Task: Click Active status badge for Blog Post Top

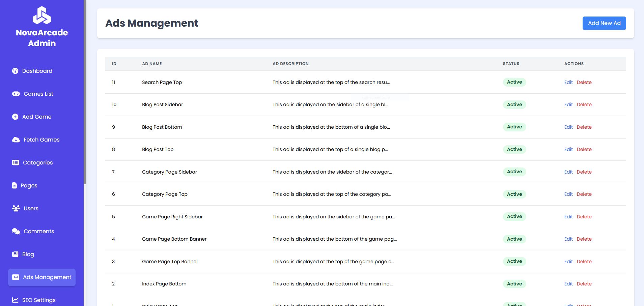Action: 514,149
